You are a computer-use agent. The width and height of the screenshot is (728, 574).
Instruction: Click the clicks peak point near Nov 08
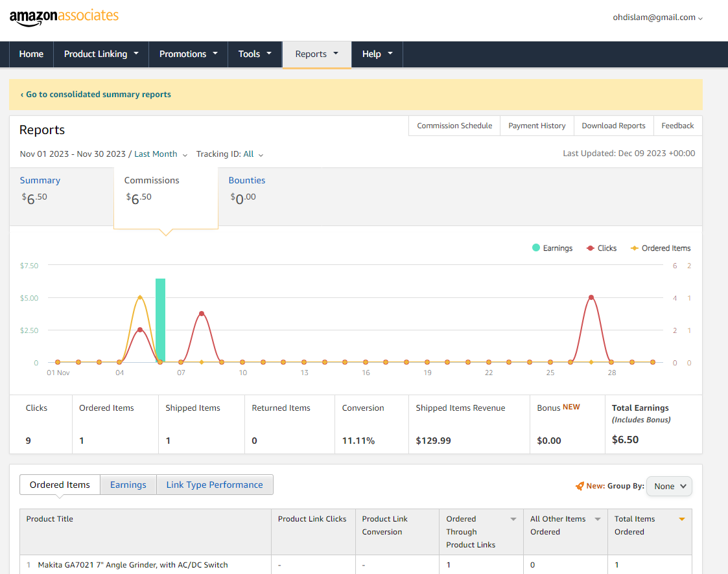tap(202, 314)
